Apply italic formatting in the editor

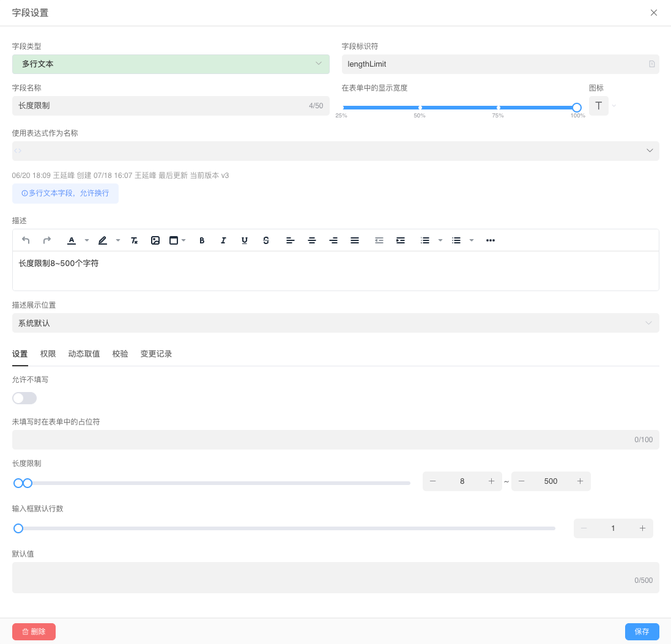[223, 240]
